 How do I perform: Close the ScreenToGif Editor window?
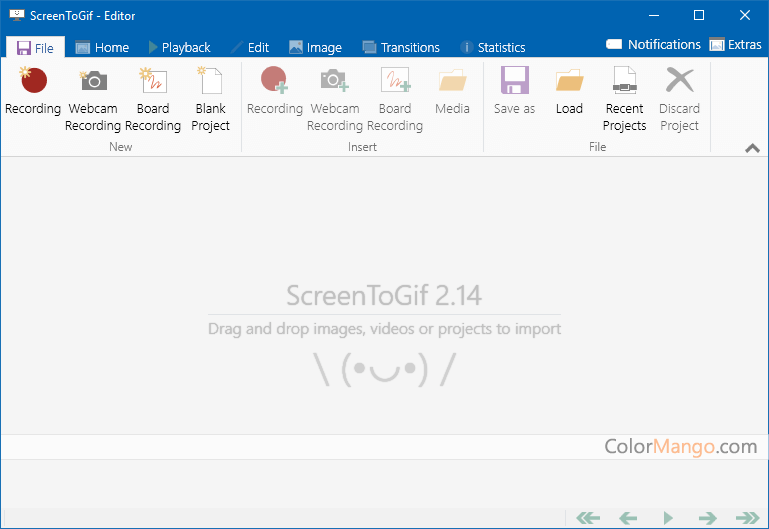[x=744, y=15]
